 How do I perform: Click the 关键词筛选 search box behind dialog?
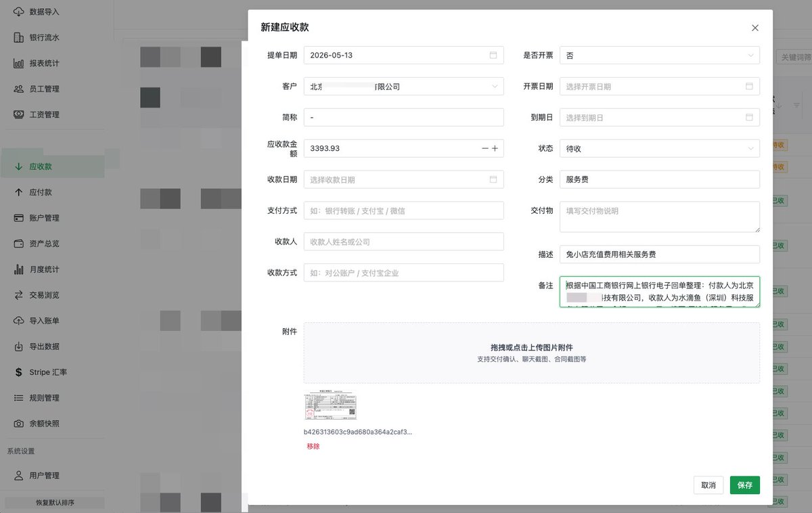794,58
